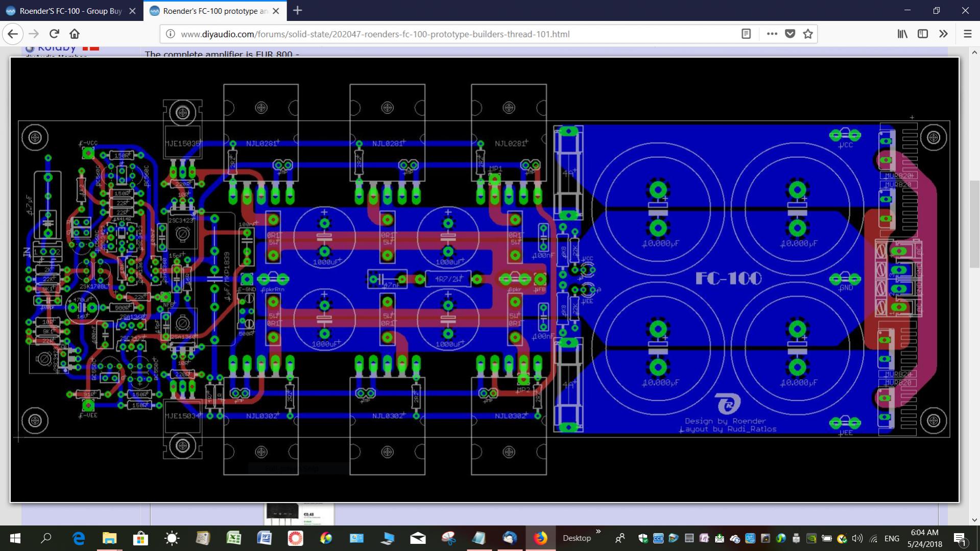Toggle reader view in address bar
Viewport: 980px width, 551px height.
[746, 34]
